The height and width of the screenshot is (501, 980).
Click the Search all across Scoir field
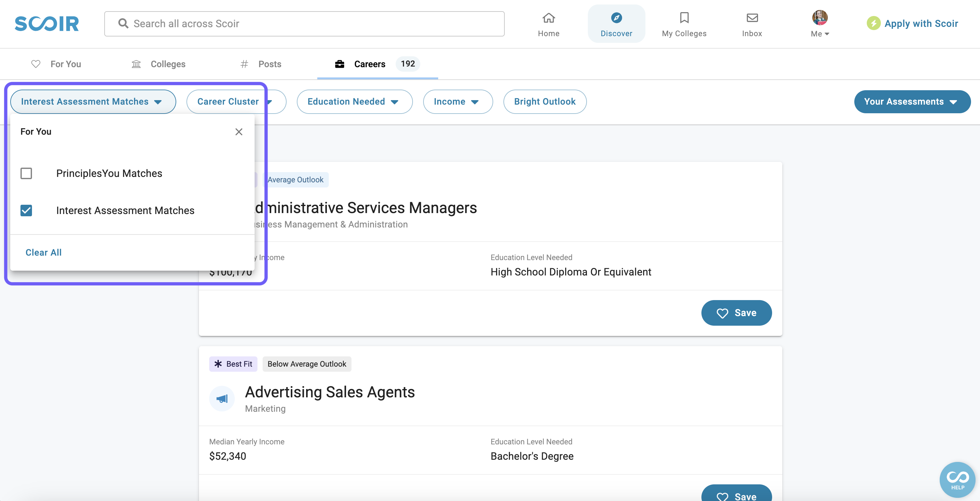[x=304, y=24]
